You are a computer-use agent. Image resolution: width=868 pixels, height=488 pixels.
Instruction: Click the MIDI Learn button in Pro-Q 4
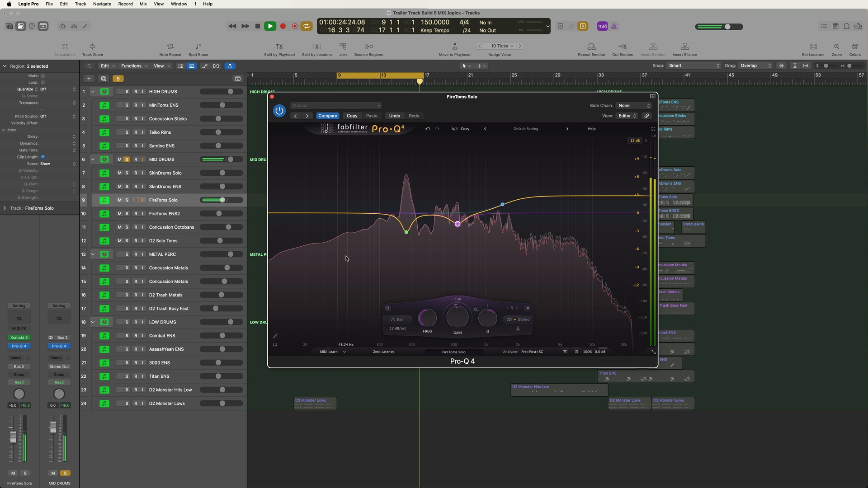click(329, 352)
